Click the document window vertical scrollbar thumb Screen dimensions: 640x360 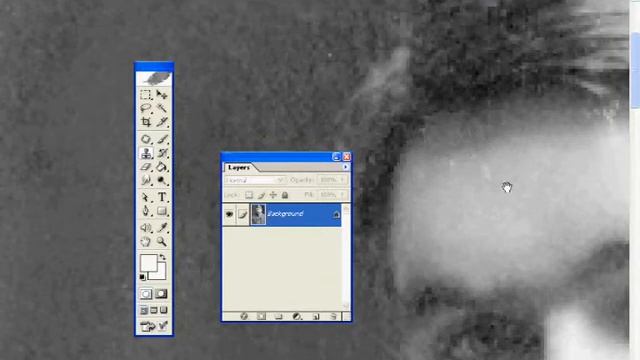(635, 70)
